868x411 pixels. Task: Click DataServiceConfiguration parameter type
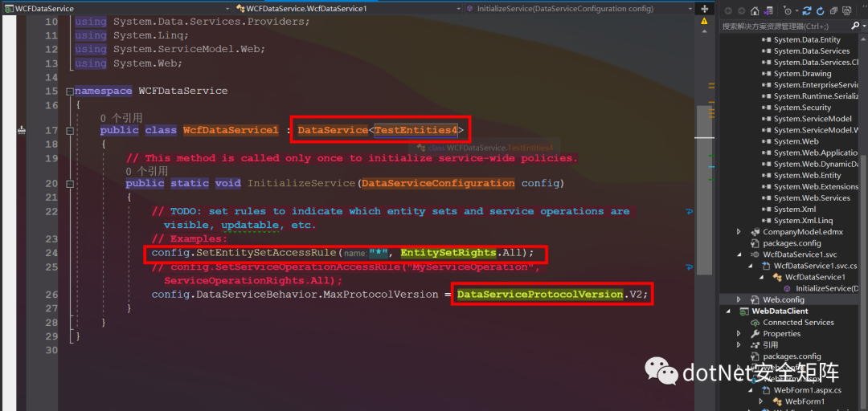tap(438, 184)
